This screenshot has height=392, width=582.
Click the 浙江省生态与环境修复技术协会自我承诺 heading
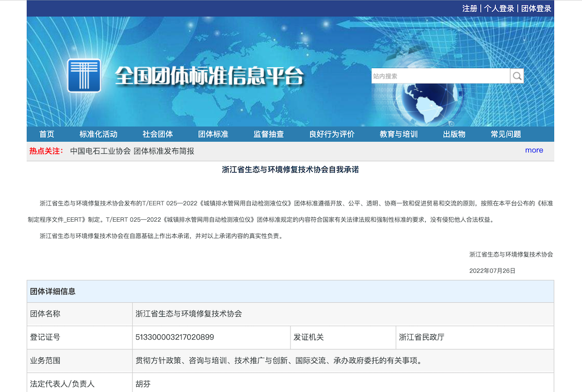pyautogui.click(x=291, y=170)
